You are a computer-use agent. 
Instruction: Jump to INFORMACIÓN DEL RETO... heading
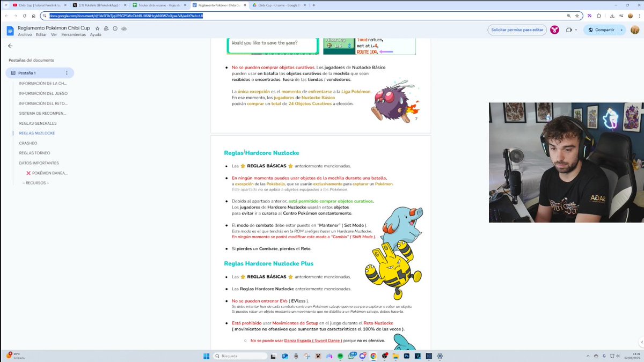43,103
